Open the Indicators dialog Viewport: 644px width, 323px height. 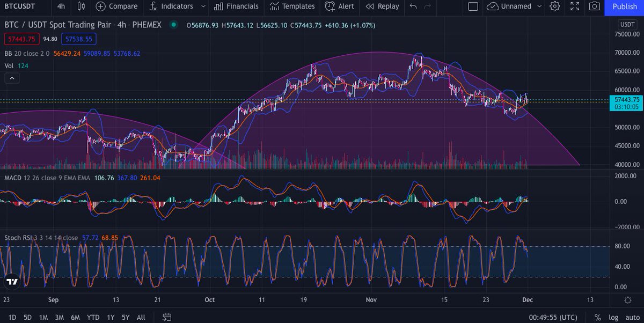[172, 6]
